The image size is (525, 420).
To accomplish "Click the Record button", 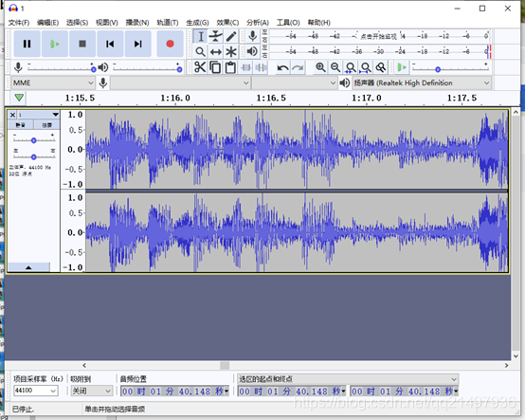I will click(170, 44).
